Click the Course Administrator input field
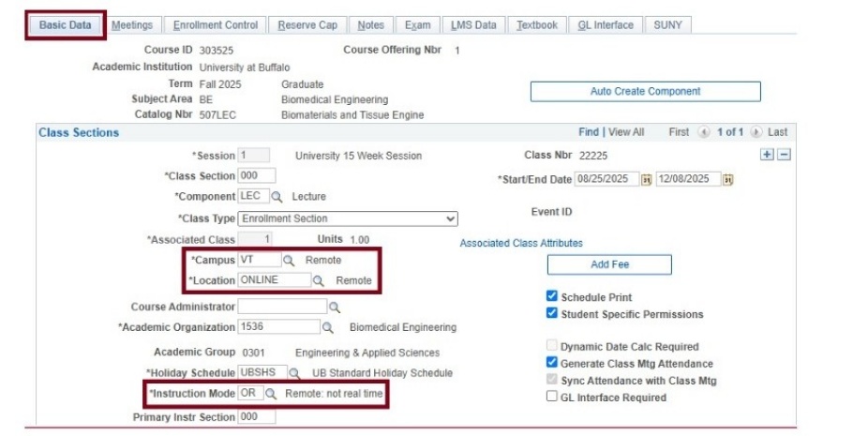Screen dimensions: 868x436 pyautogui.click(x=282, y=307)
